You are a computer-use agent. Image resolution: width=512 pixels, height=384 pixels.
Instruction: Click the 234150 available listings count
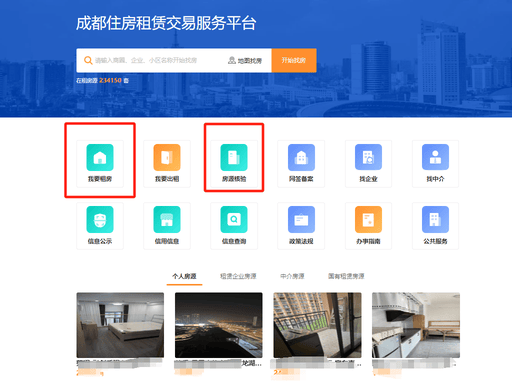tap(110, 80)
